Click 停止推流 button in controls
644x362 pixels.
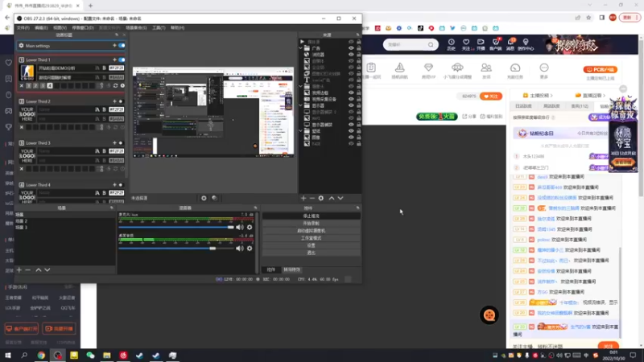click(x=312, y=216)
